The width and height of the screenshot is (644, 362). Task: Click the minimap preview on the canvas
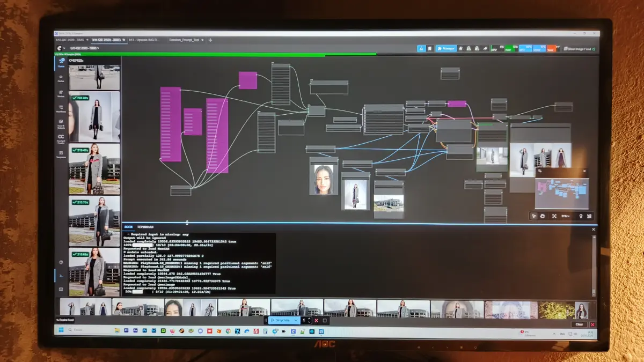[562, 193]
